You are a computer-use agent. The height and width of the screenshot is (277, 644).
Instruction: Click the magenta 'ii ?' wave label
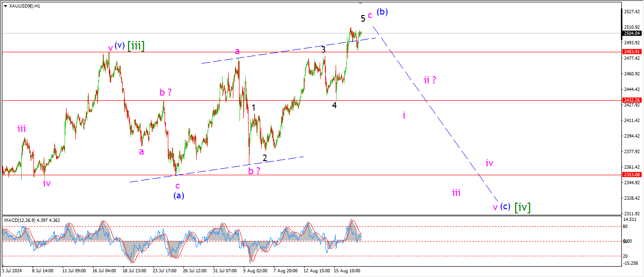coord(429,80)
